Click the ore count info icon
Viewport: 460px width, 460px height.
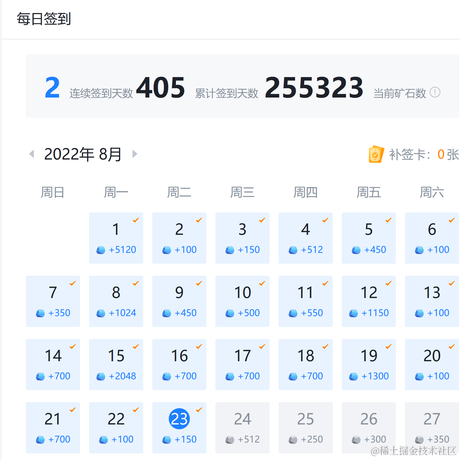435,92
